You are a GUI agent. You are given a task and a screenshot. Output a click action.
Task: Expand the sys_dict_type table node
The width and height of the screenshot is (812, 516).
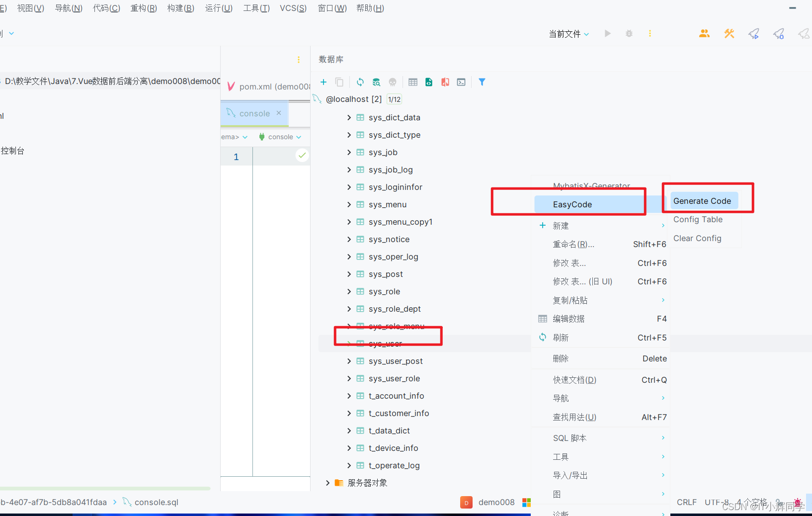(x=349, y=135)
